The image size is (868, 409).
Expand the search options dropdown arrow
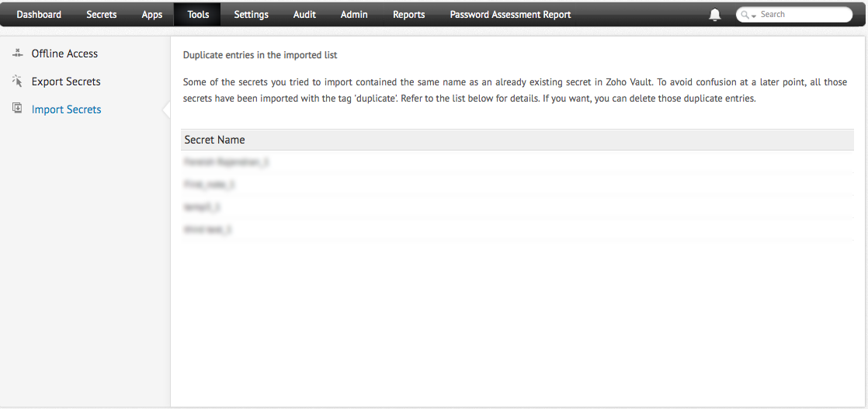pyautogui.click(x=754, y=16)
